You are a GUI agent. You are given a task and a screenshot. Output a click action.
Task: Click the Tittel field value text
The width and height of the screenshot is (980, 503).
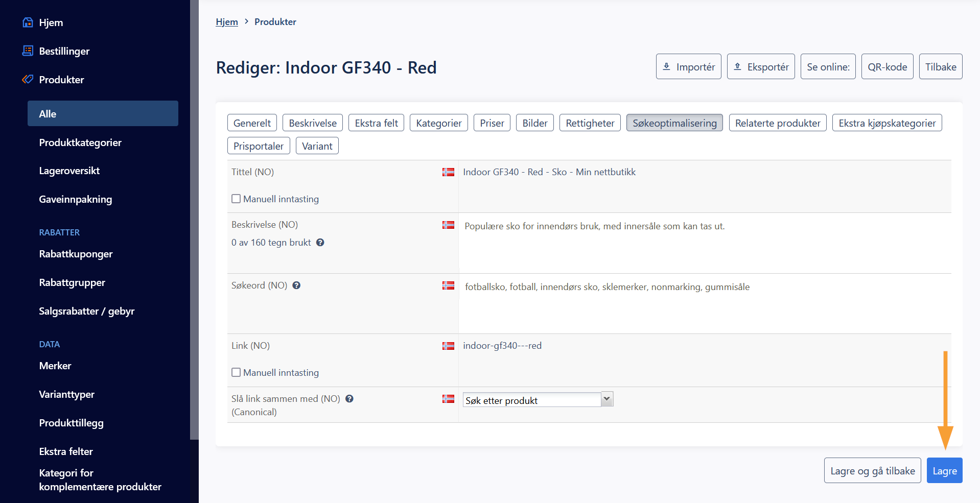549,172
